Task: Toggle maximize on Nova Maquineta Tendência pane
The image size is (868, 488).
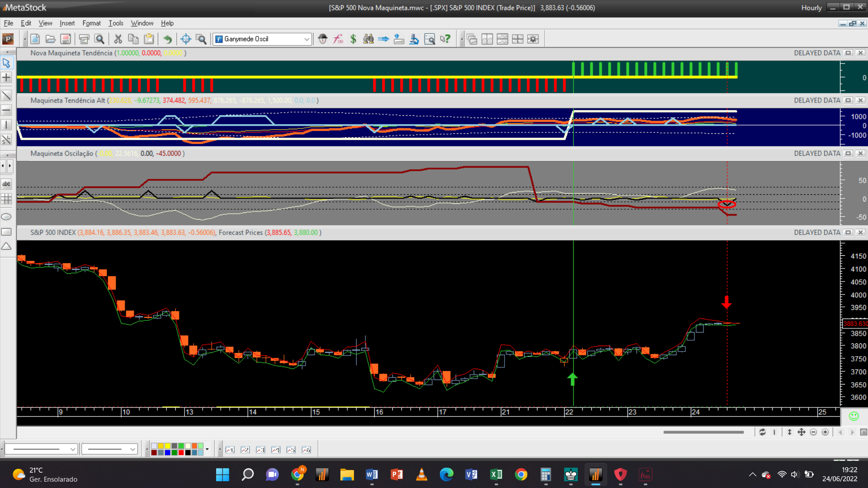Action: click(848, 53)
